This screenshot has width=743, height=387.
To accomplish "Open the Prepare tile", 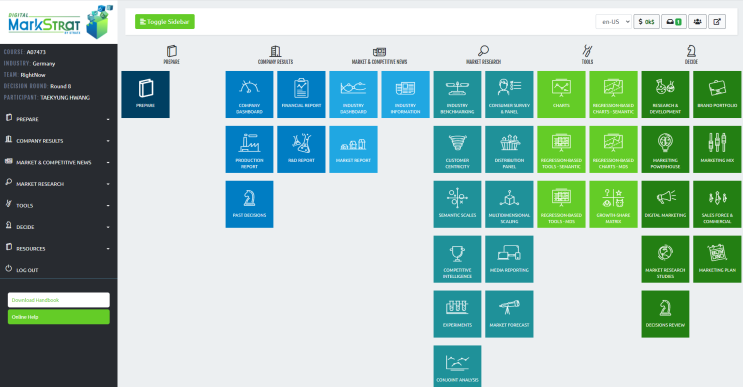I will pos(145,94).
